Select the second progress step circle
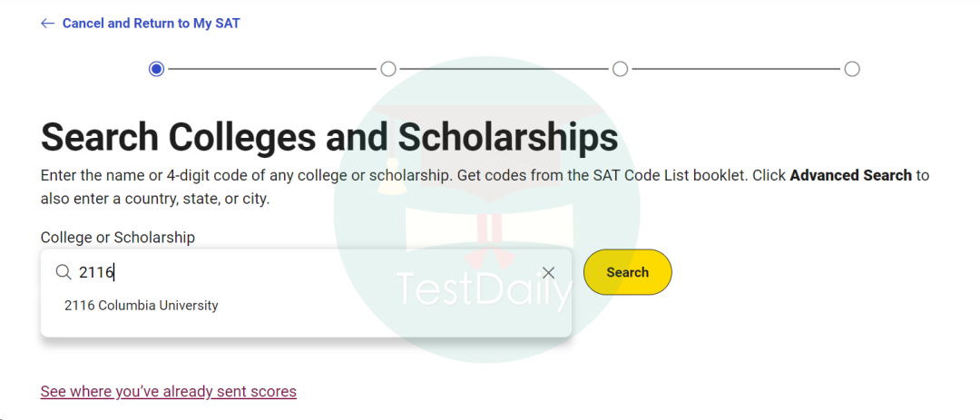Image resolution: width=980 pixels, height=420 pixels. [388, 69]
